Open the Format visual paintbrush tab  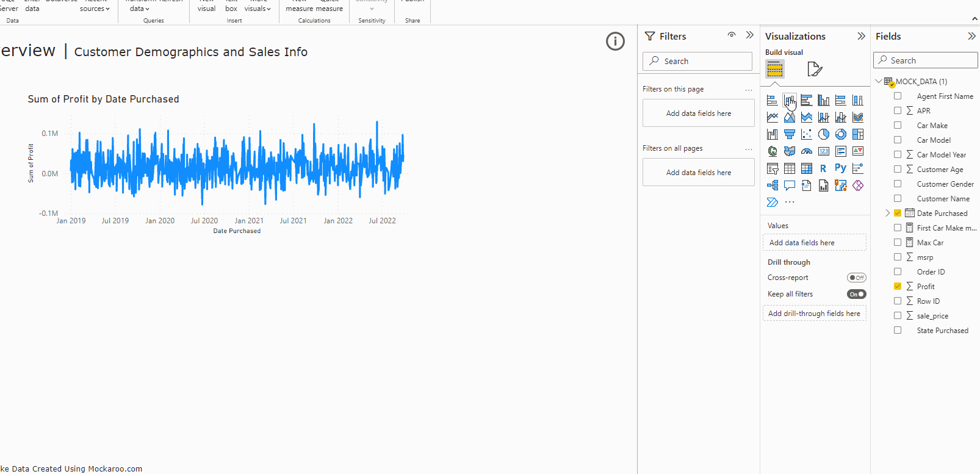click(x=815, y=69)
